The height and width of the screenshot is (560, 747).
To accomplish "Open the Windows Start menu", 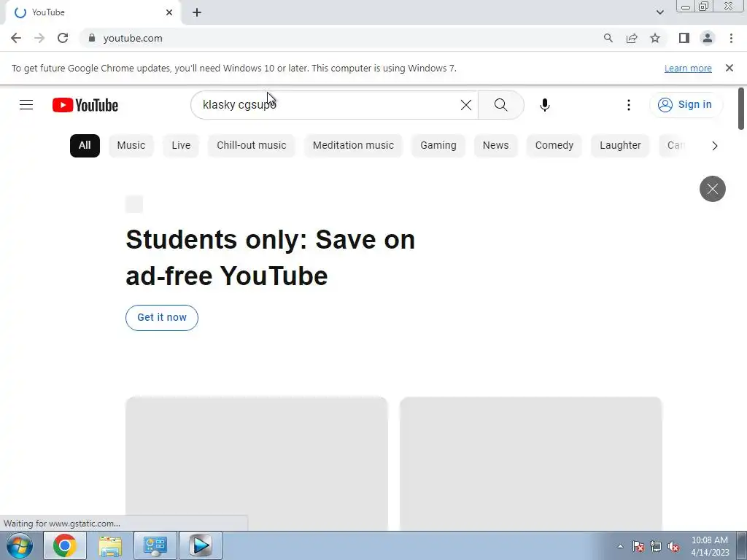I will [20, 545].
